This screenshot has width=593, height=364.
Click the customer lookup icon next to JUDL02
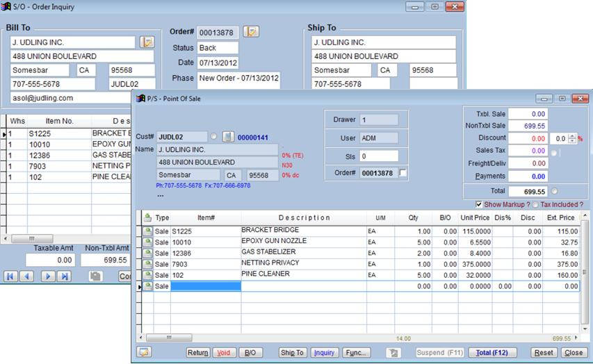coord(227,137)
